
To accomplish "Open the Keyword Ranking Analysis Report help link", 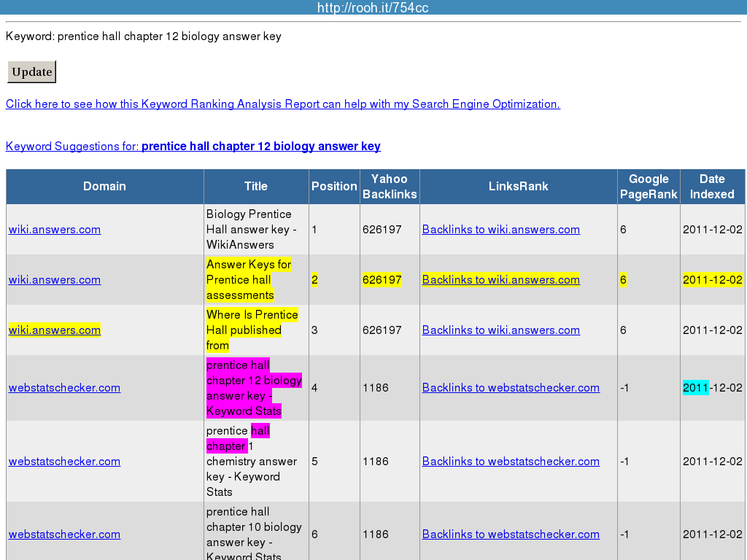I will point(282,104).
